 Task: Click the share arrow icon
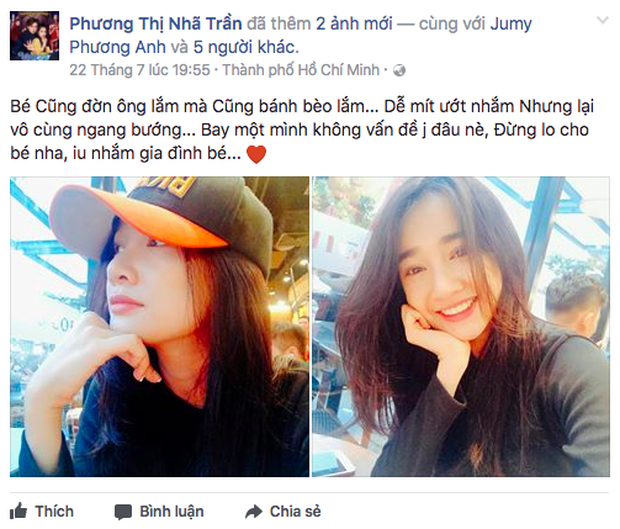pos(254,511)
